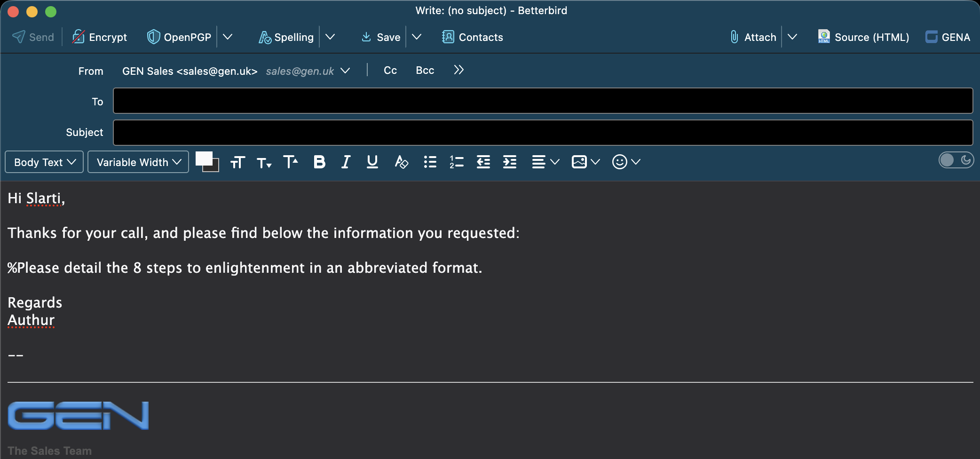This screenshot has width=980, height=459.
Task: Choose the background color swatch
Action: point(214,167)
